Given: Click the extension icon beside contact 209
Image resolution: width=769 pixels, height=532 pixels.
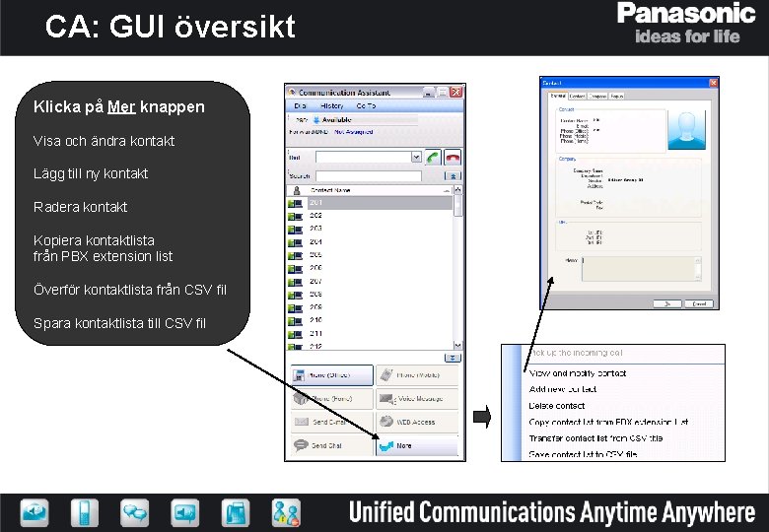Looking at the screenshot, I should [x=295, y=308].
